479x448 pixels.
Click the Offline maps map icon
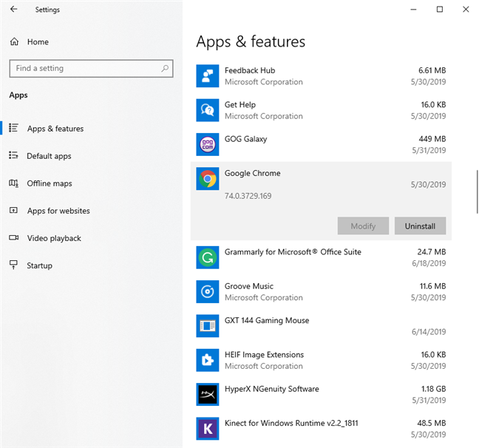pos(13,183)
